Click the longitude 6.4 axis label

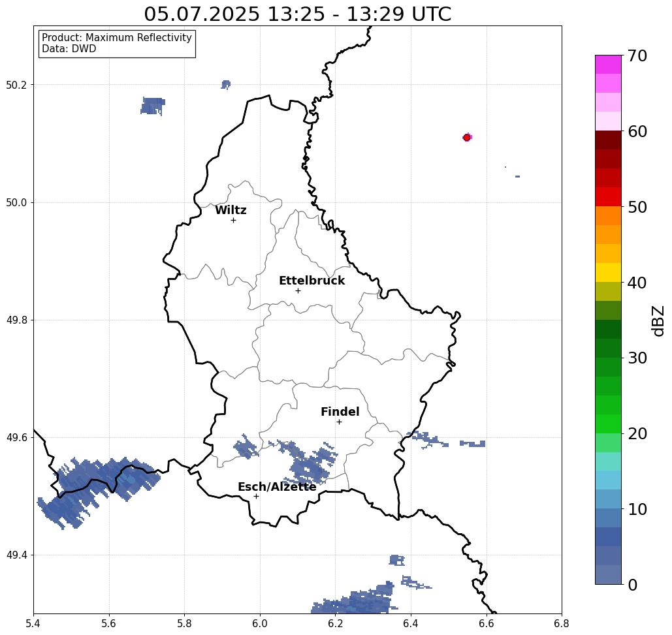(x=411, y=623)
